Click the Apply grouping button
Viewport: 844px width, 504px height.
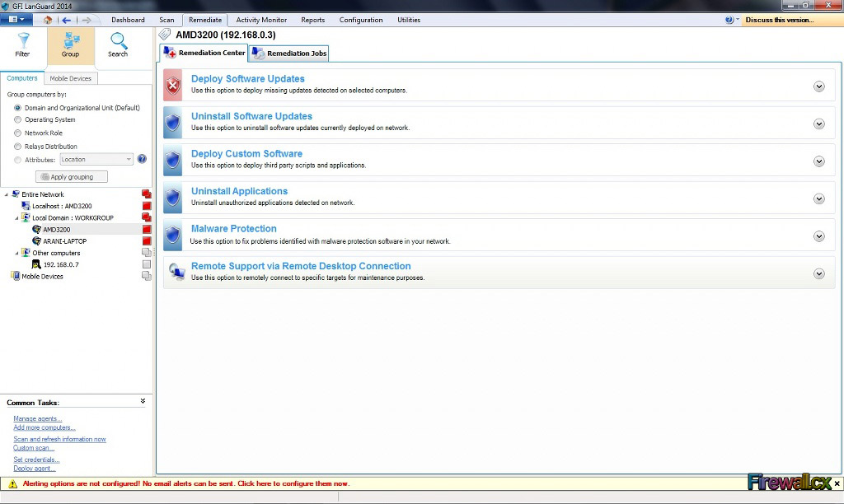coord(72,176)
